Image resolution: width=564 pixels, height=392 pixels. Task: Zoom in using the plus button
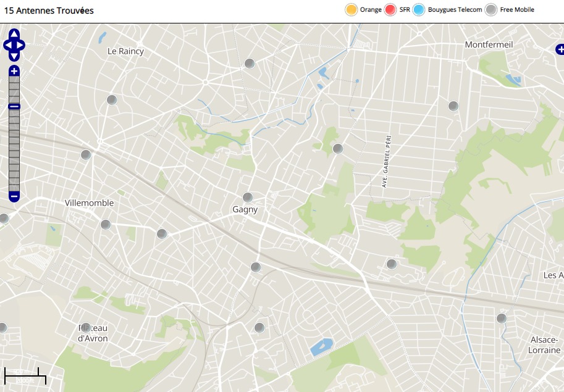tap(14, 71)
